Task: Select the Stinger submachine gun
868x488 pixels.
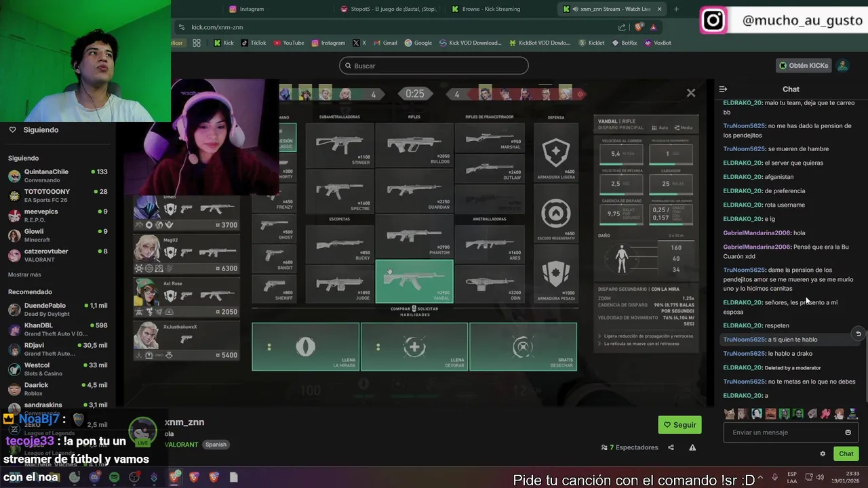Action: 339,145
